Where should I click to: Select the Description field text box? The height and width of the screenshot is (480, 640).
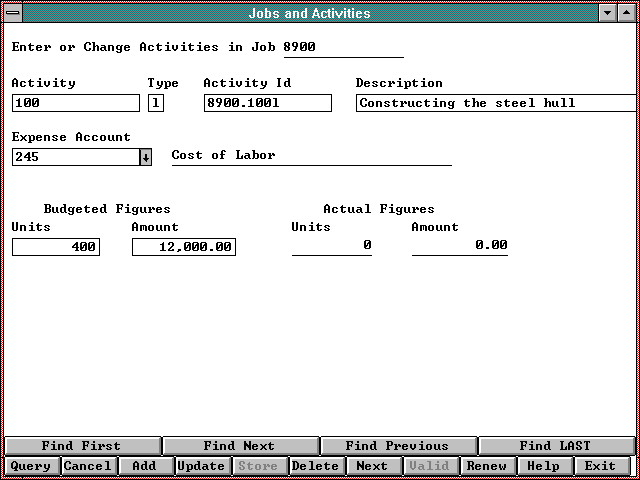496,103
